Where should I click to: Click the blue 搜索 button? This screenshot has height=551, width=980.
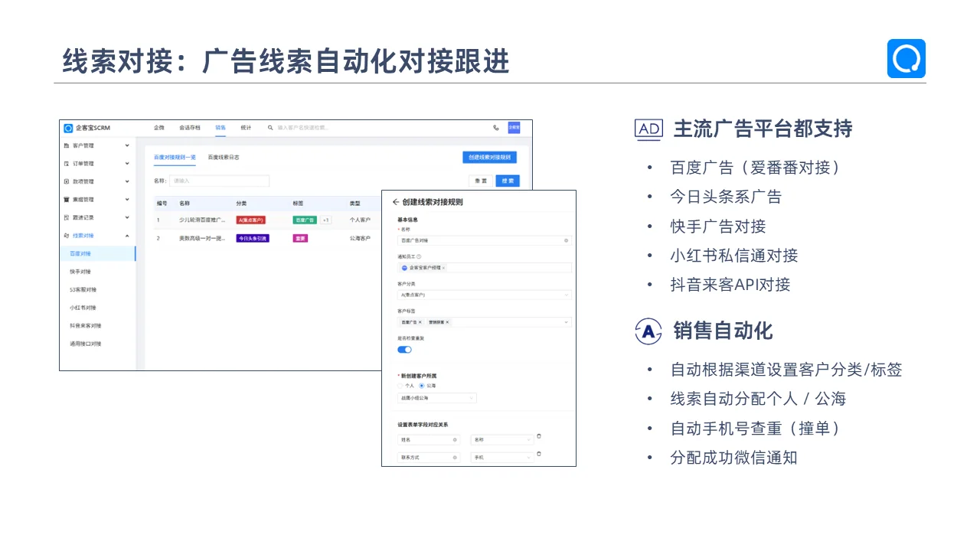point(507,181)
